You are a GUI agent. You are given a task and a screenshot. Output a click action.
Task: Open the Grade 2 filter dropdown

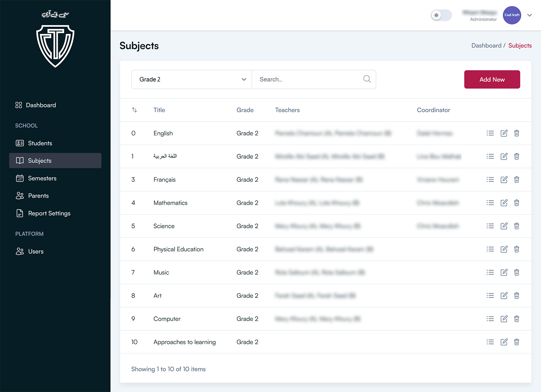192,79
